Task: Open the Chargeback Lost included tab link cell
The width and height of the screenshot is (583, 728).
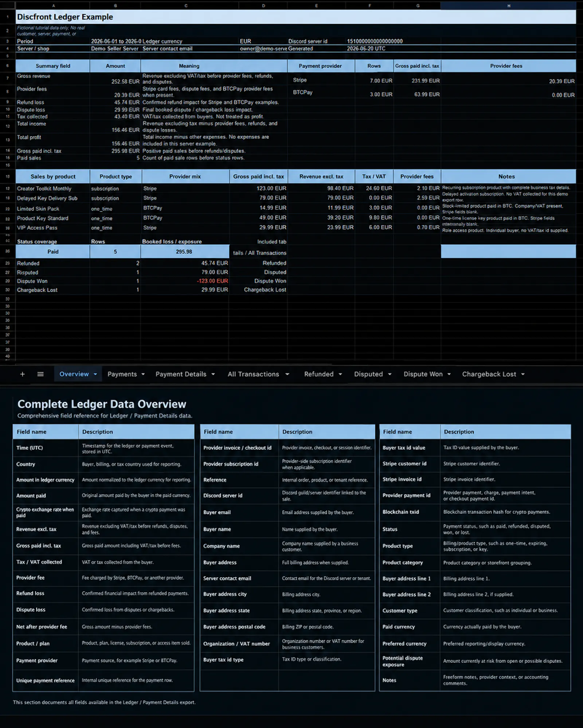Action: tap(265, 290)
